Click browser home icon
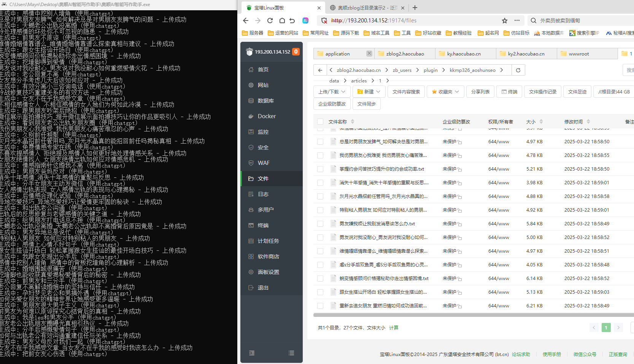The image size is (634, 364). 282,21
